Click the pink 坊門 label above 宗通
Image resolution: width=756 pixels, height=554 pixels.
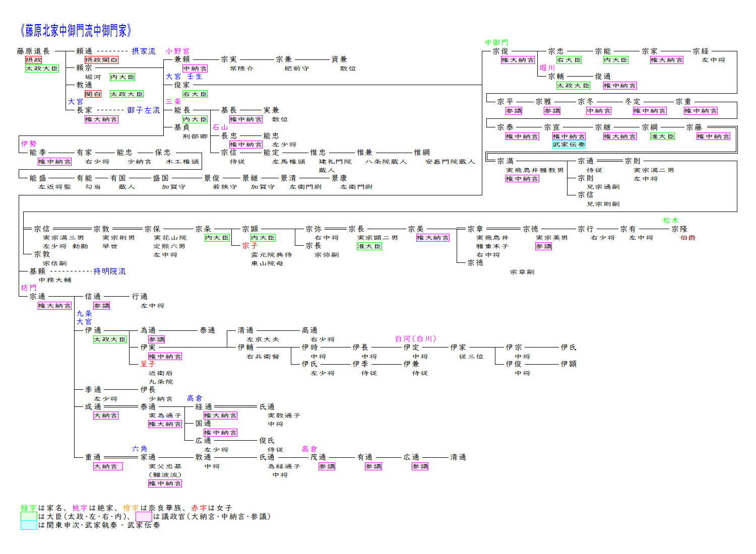point(29,288)
